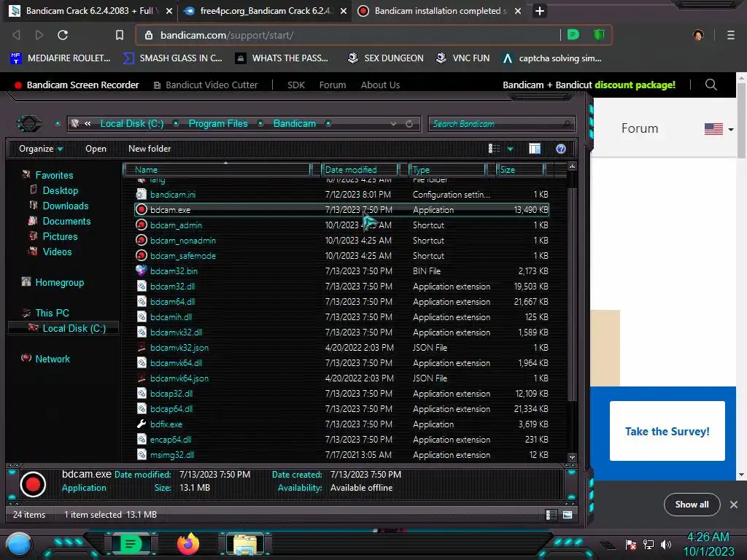Sort by Date modified column header
747x560 pixels.
tap(360, 169)
